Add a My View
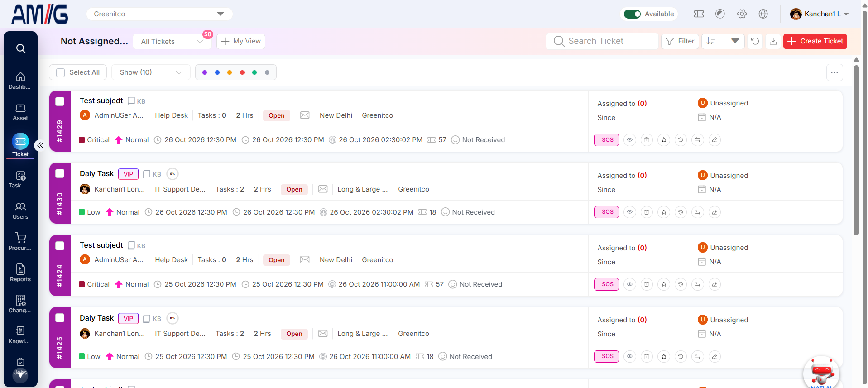Screen dimensions: 868x388 point(241,41)
